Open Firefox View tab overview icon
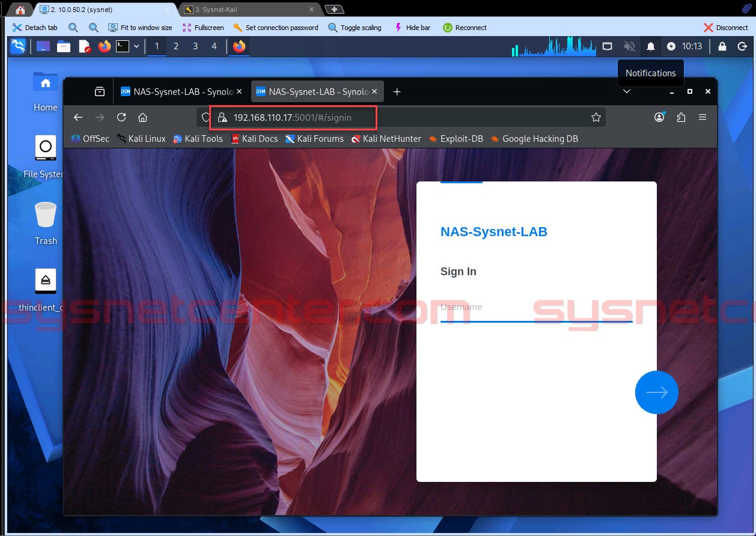 click(x=100, y=92)
